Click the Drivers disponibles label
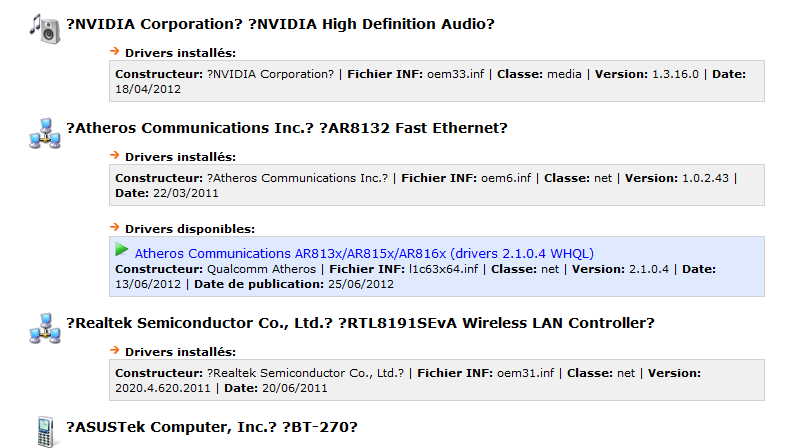 [x=189, y=228]
